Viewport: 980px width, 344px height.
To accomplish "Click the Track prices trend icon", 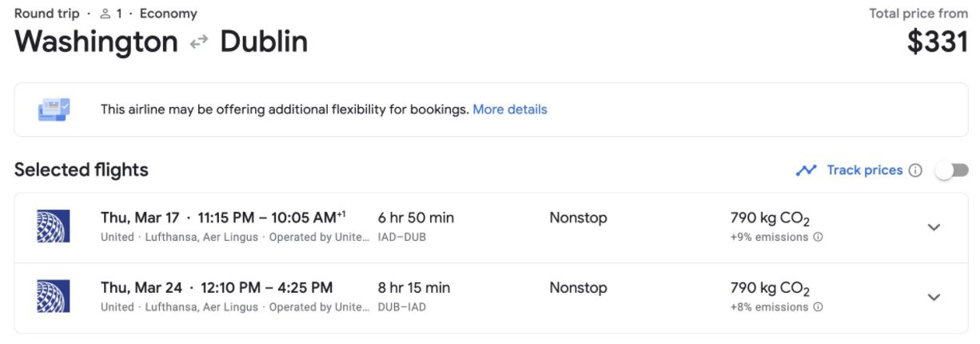I will [806, 170].
